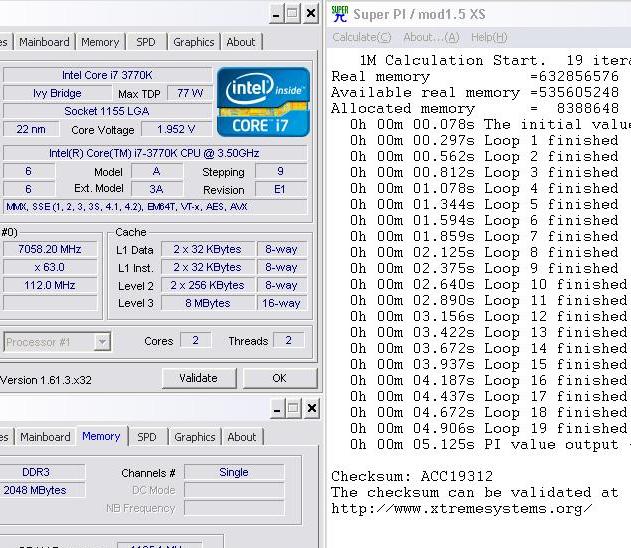Open Graphics tab in lower CPU-Z window
Image resolution: width=631 pixels, height=548 pixels.
tap(194, 437)
